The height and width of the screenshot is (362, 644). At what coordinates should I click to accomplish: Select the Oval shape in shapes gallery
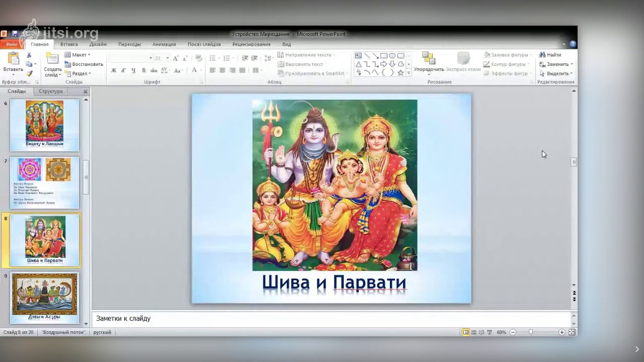pyautogui.click(x=392, y=56)
